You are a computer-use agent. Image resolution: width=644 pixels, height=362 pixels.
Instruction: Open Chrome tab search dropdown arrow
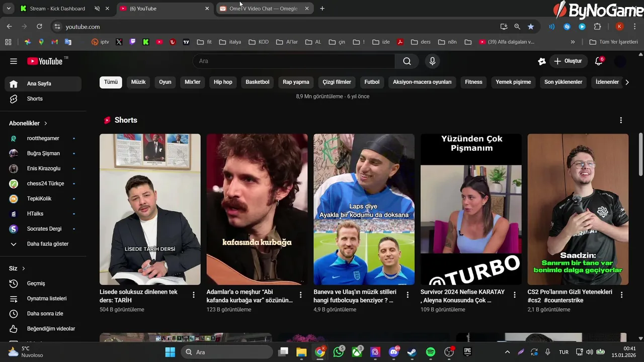pyautogui.click(x=9, y=9)
